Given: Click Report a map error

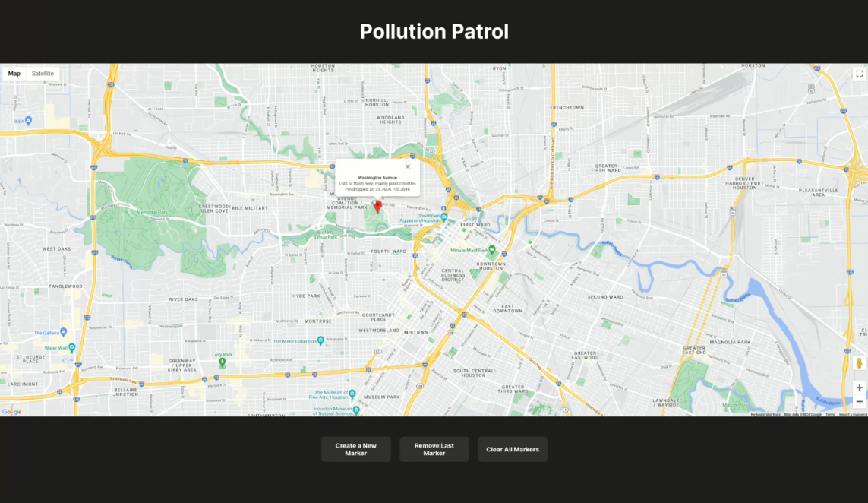Looking at the screenshot, I should (x=851, y=416).
